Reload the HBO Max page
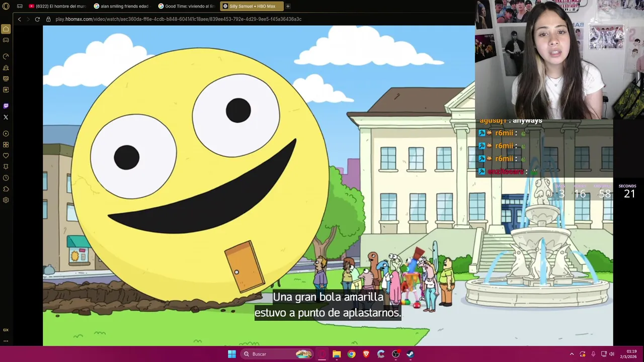Viewport: 644px width, 362px height. [37, 19]
